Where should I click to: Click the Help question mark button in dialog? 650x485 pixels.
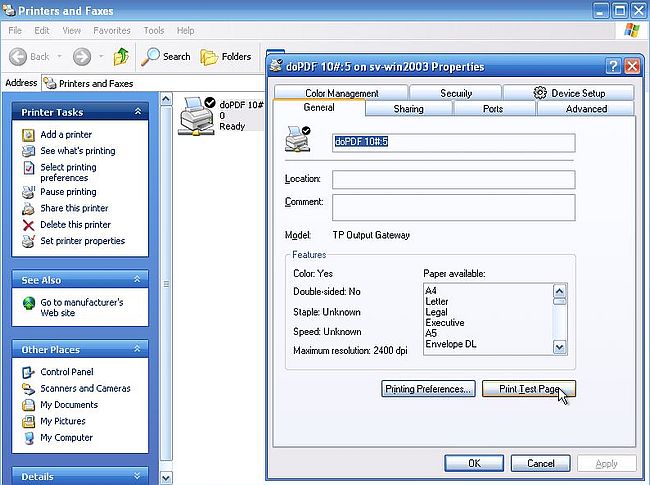tap(613, 66)
